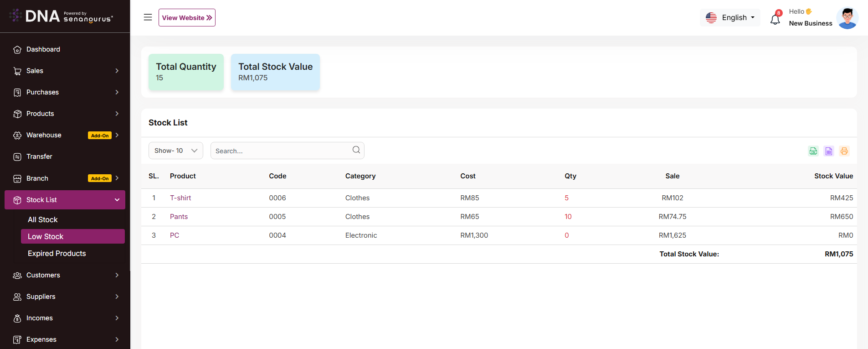Screen dimensions: 868x349
Task: Toggle the hamburger sidebar menu
Action: [x=148, y=17]
